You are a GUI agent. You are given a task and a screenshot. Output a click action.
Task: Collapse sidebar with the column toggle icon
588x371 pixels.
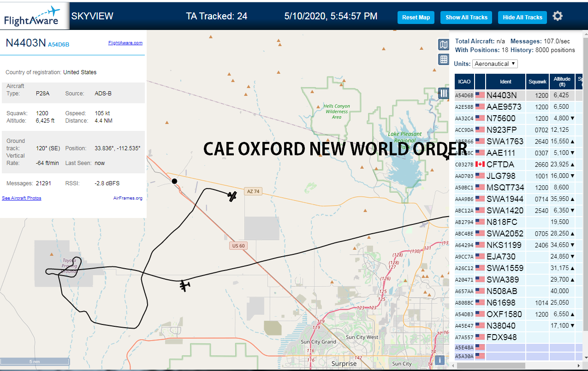[444, 93]
